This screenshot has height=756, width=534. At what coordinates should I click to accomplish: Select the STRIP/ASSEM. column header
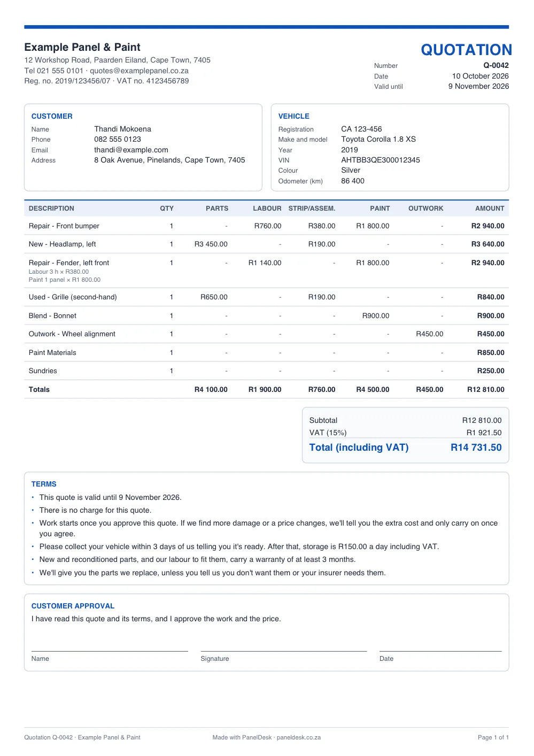coord(312,209)
